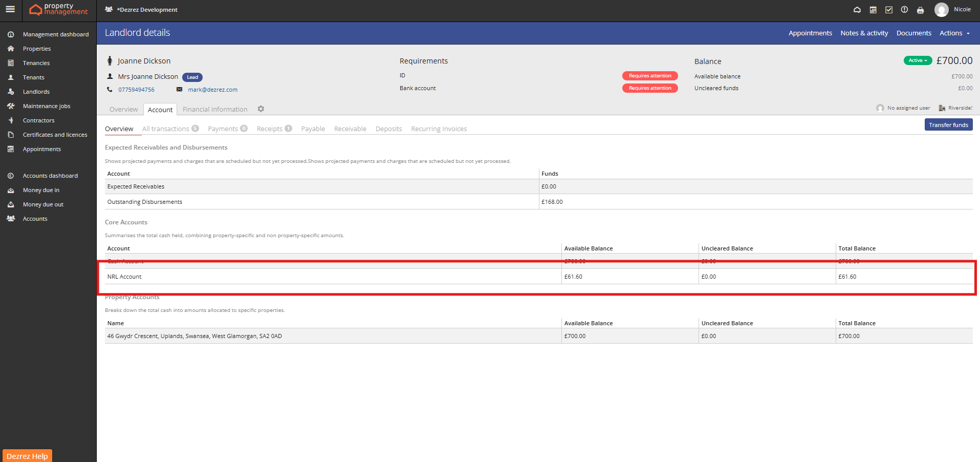Select the 46 Gwydr Crescent property row
This screenshot has height=462, width=980.
(x=194, y=336)
